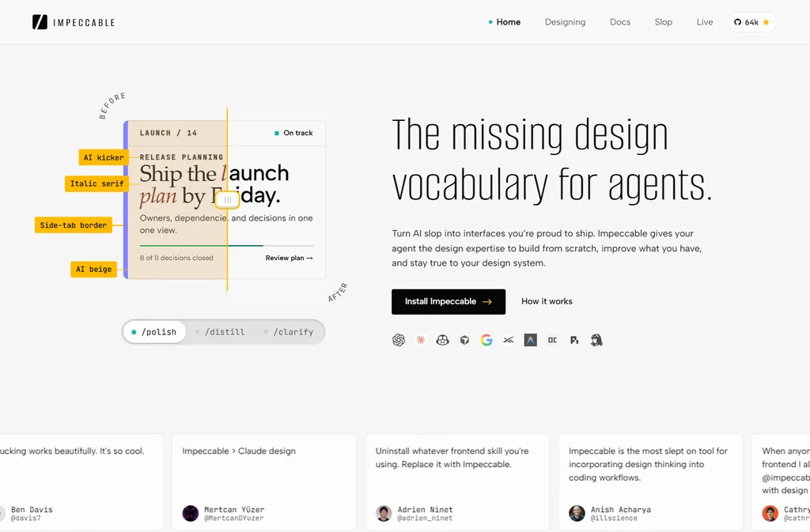Screen dimensions: 810x532
Task: Click the Cursor cube icon
Action: pyautogui.click(x=464, y=340)
